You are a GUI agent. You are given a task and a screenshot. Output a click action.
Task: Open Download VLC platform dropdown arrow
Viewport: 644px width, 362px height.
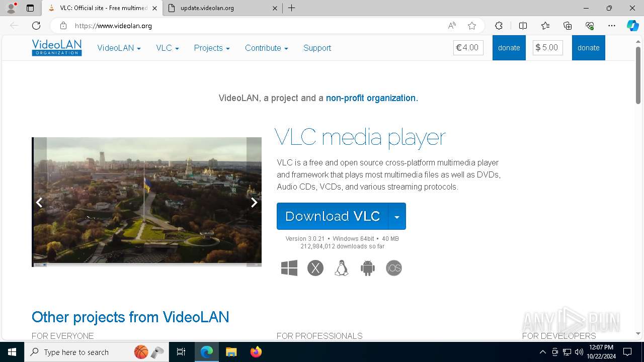[397, 216]
